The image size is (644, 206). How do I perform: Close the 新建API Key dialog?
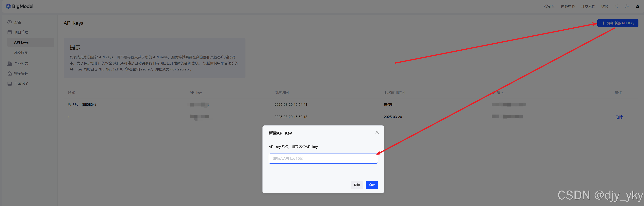[x=377, y=132]
